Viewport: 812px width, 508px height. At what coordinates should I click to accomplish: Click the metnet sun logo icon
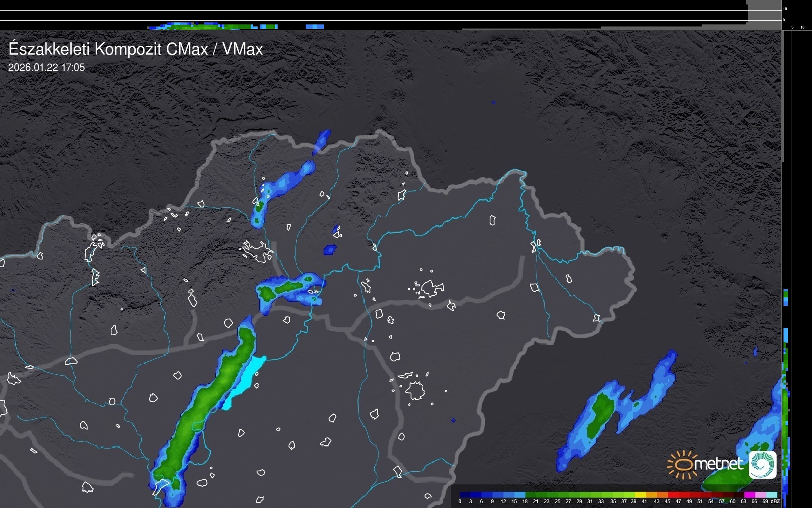(683, 464)
